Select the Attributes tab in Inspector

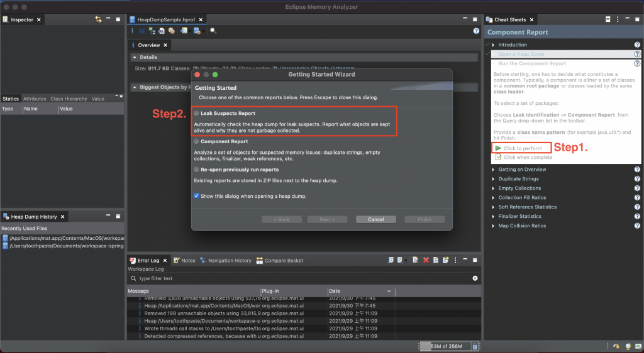coord(35,99)
